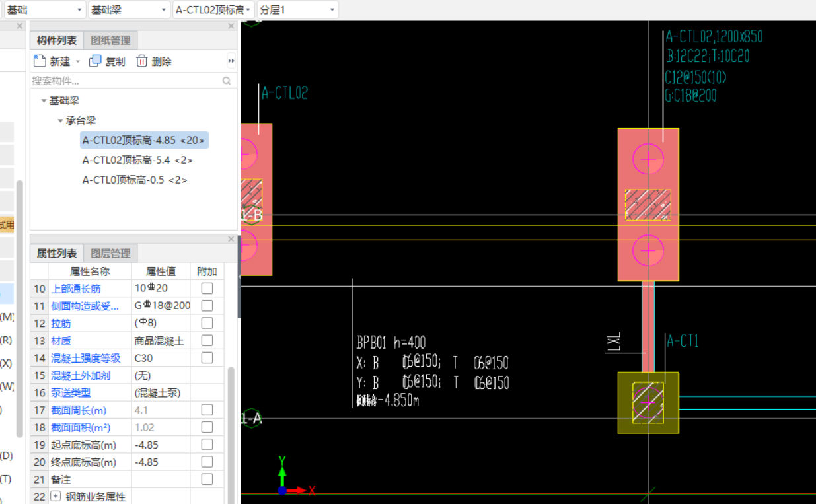The image size is (816, 504).
Task: Click the 复制 (Copy) icon button
Action: [x=107, y=61]
